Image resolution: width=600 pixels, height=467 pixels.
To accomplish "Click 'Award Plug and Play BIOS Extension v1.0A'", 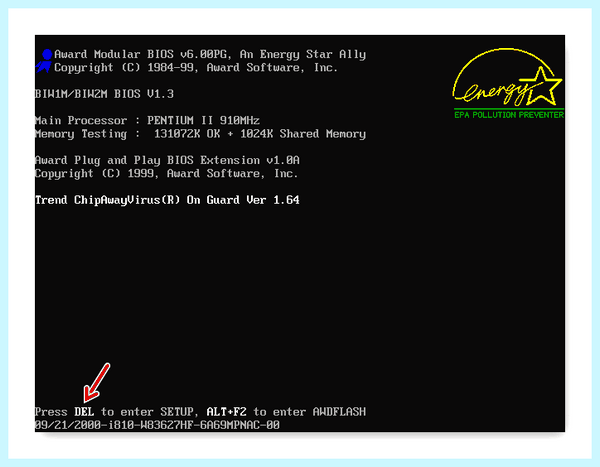I will pyautogui.click(x=167, y=160).
